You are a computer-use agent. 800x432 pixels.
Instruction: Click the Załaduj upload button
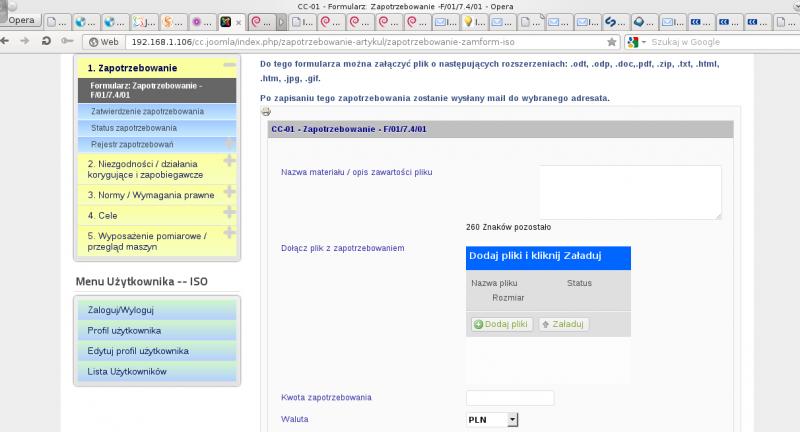click(x=563, y=324)
